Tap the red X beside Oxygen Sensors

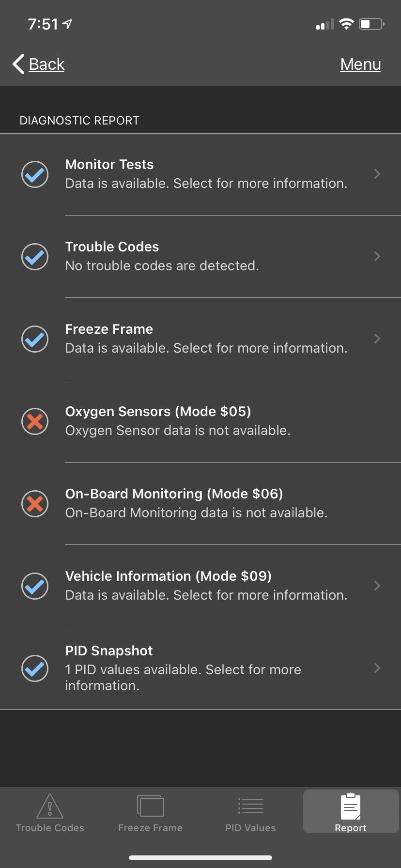(35, 421)
